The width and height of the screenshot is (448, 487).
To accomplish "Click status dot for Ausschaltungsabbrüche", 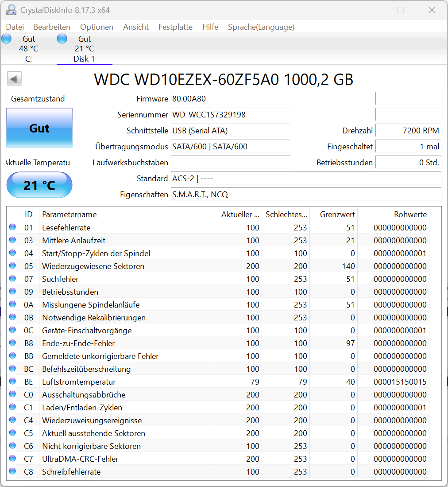I will 12,394.
